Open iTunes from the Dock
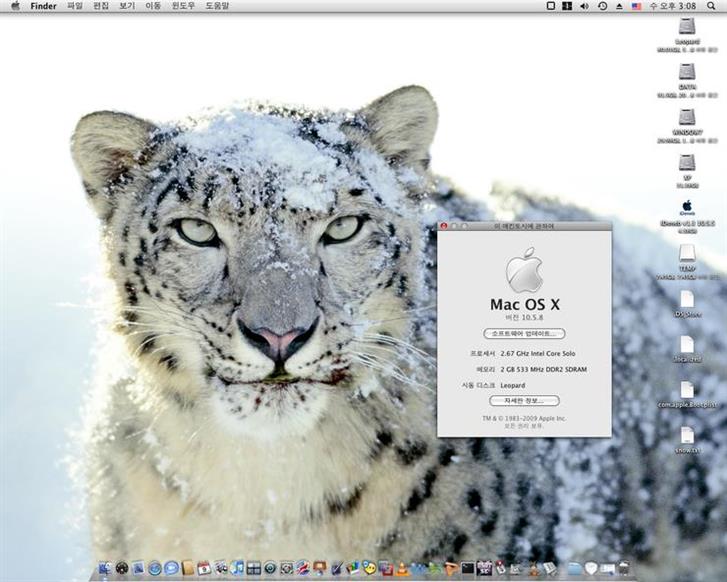This screenshot has height=582, width=727. coord(237,568)
